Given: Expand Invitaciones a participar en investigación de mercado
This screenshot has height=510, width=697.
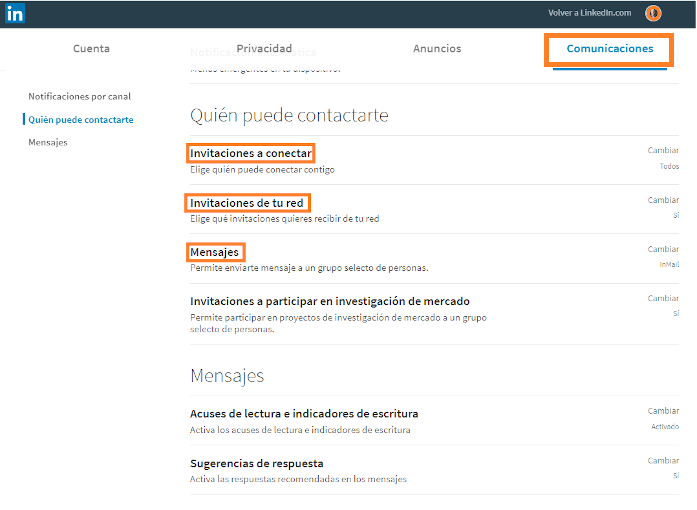Looking at the screenshot, I should pos(329,301).
